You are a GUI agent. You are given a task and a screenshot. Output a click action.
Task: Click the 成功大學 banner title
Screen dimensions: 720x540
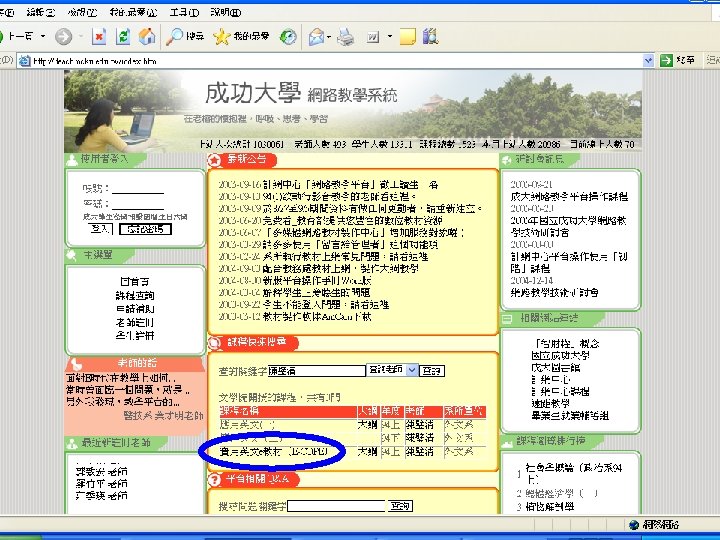pyautogui.click(x=253, y=93)
